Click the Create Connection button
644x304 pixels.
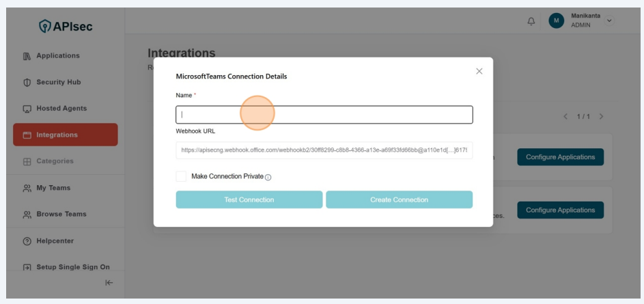coord(399,199)
